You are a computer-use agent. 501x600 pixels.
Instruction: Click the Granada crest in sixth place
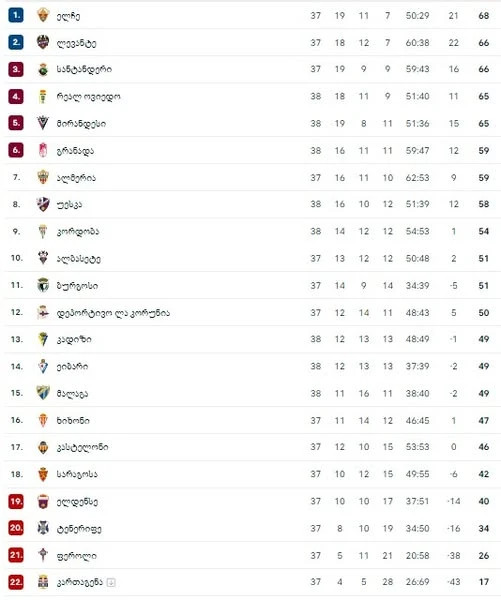point(43,150)
